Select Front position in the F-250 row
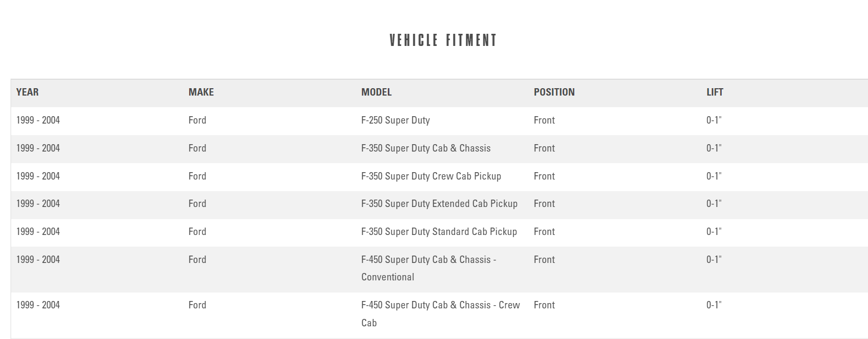This screenshot has width=868, height=339. pos(544,120)
